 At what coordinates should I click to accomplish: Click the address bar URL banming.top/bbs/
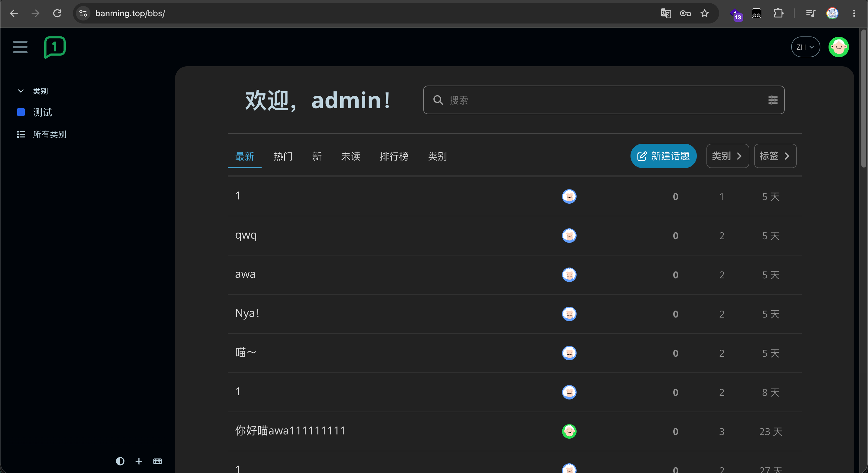point(130,13)
